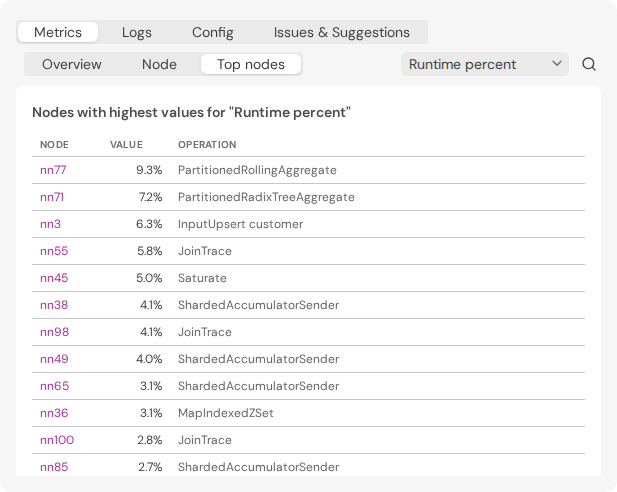This screenshot has height=492, width=617.
Task: Click the NODE column header
Action: click(54, 144)
